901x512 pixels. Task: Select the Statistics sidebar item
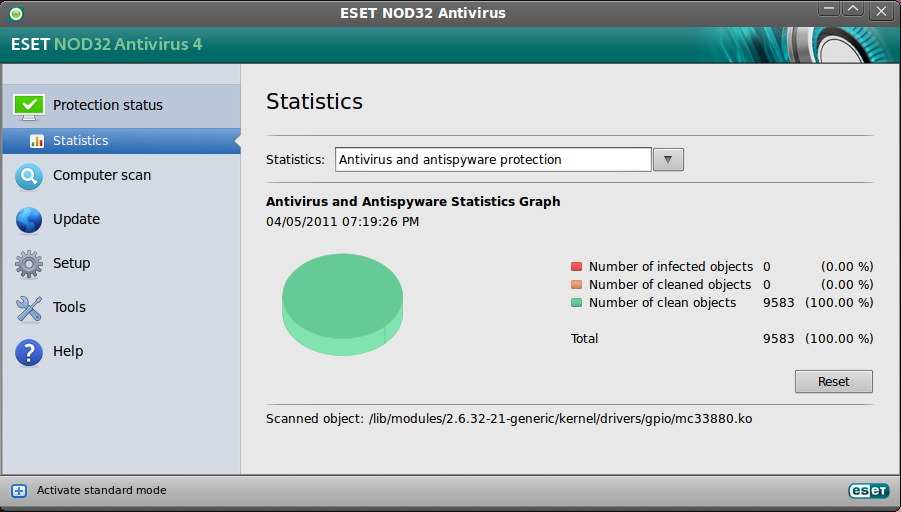tap(122, 141)
